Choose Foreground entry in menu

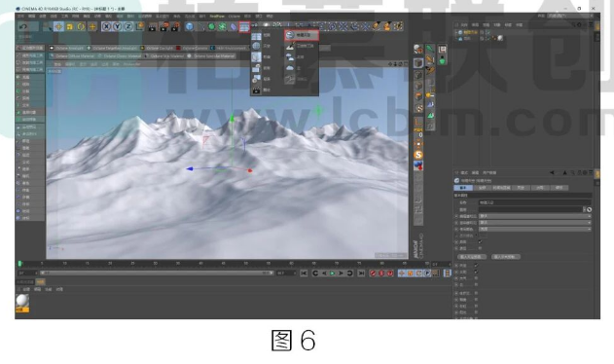click(262, 68)
